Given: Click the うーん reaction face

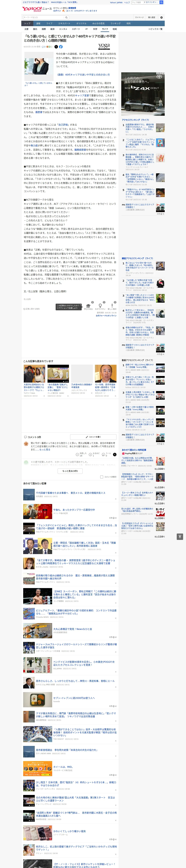Looking at the screenshot, I should pos(104,454).
